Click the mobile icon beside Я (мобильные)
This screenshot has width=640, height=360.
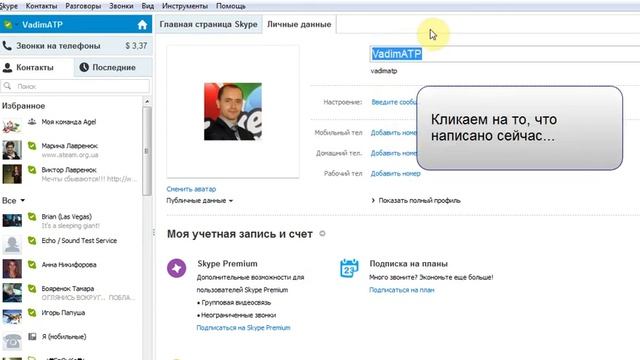coord(32,337)
